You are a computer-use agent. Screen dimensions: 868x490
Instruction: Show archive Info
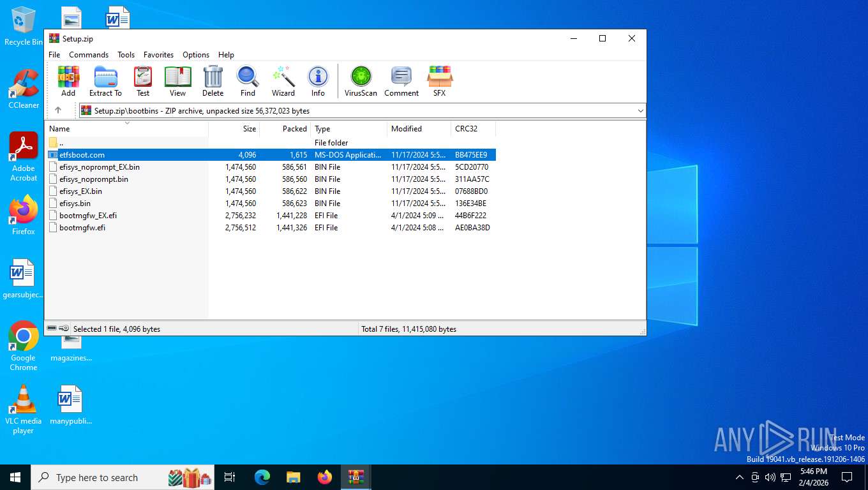tap(318, 81)
